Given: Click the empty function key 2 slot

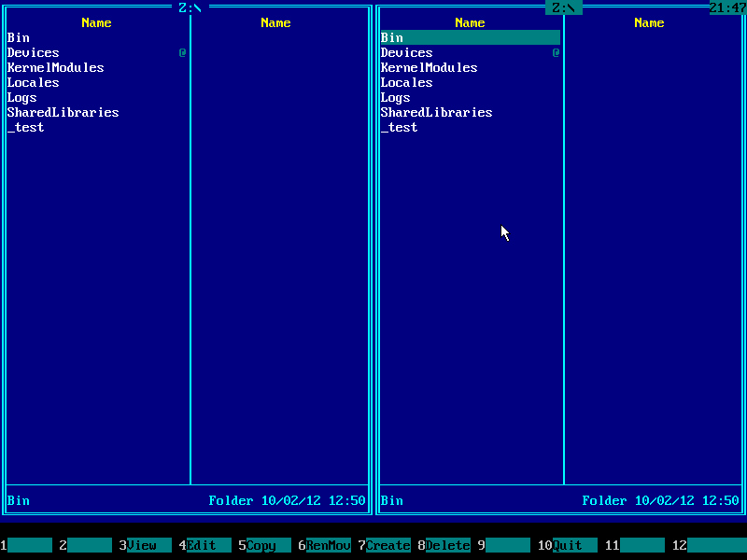Looking at the screenshot, I should click(x=86, y=545).
